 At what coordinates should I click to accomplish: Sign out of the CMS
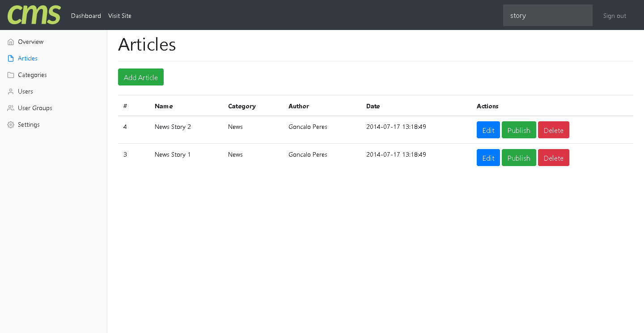click(614, 16)
